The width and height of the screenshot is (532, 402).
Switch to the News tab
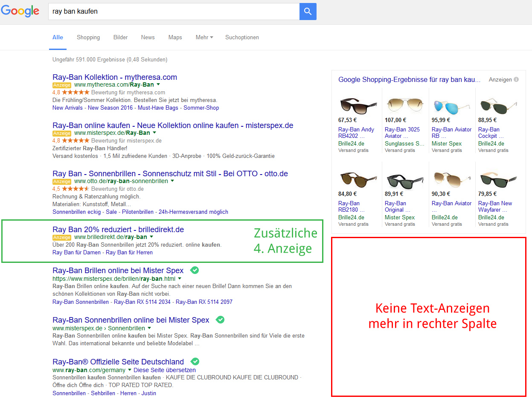tap(148, 38)
